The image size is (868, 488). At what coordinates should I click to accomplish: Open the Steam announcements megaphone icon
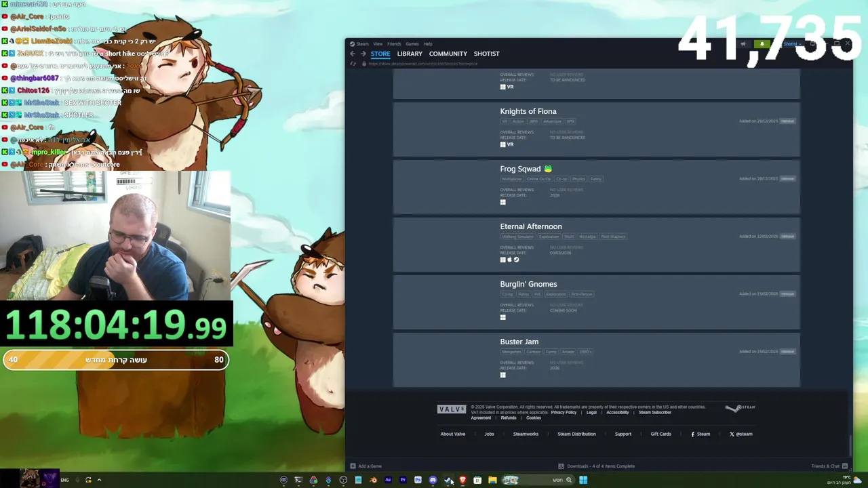743,44
